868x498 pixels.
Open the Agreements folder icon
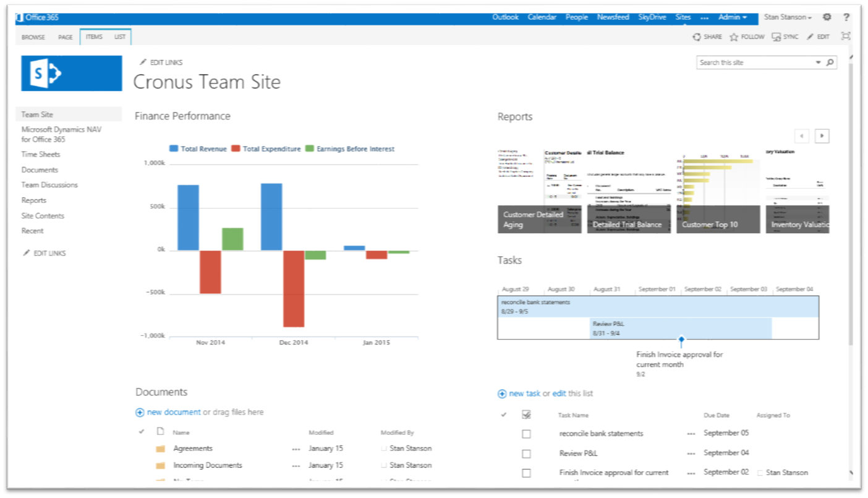tap(161, 449)
